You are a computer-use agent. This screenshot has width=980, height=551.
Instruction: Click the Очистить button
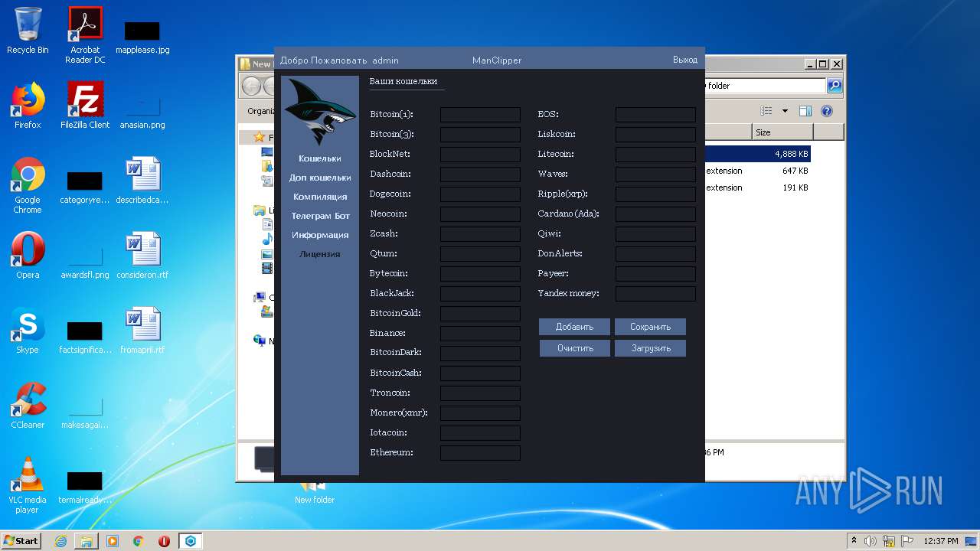click(x=574, y=348)
